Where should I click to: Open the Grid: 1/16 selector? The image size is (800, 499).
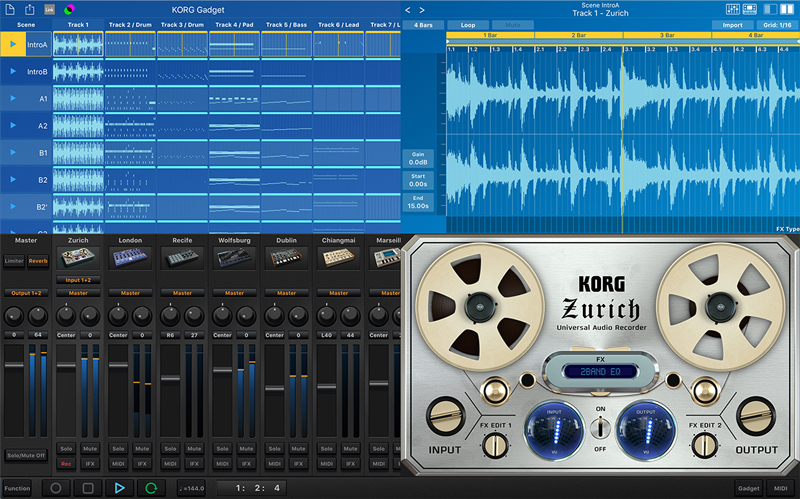pos(777,25)
